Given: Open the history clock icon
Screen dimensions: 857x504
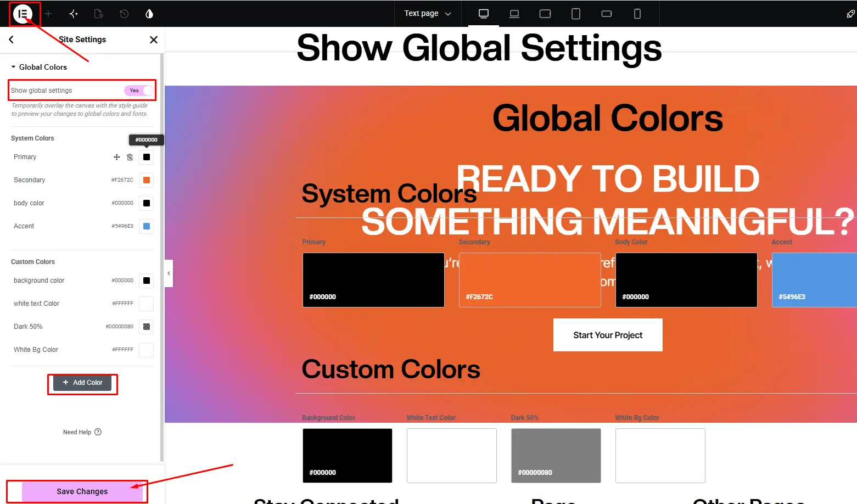Looking at the screenshot, I should [124, 14].
